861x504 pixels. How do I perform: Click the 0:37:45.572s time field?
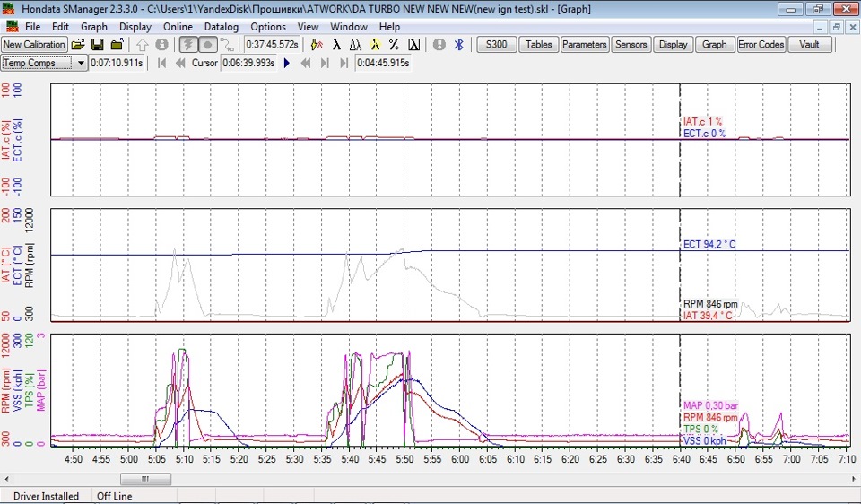click(272, 45)
